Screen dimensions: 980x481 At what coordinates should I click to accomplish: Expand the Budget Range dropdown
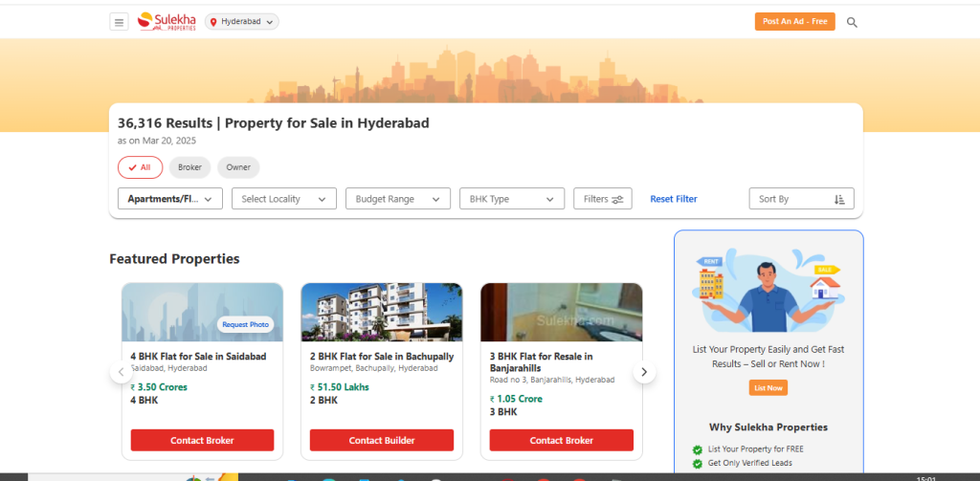pos(397,199)
